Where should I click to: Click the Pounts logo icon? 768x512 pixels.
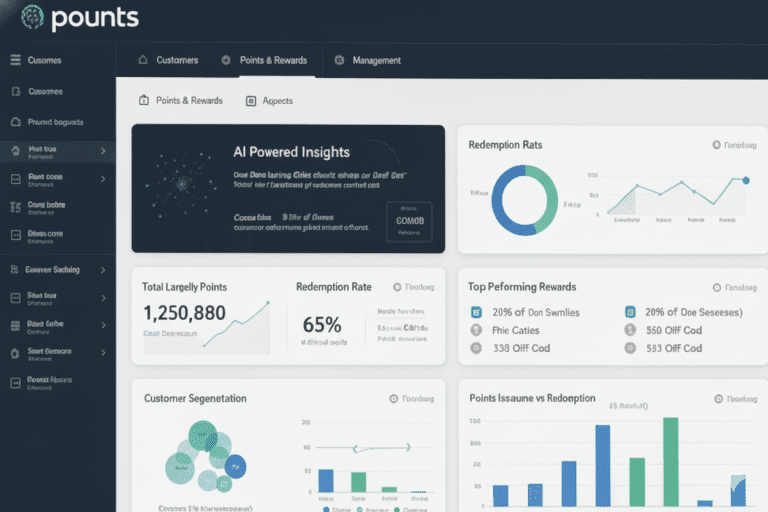point(33,18)
